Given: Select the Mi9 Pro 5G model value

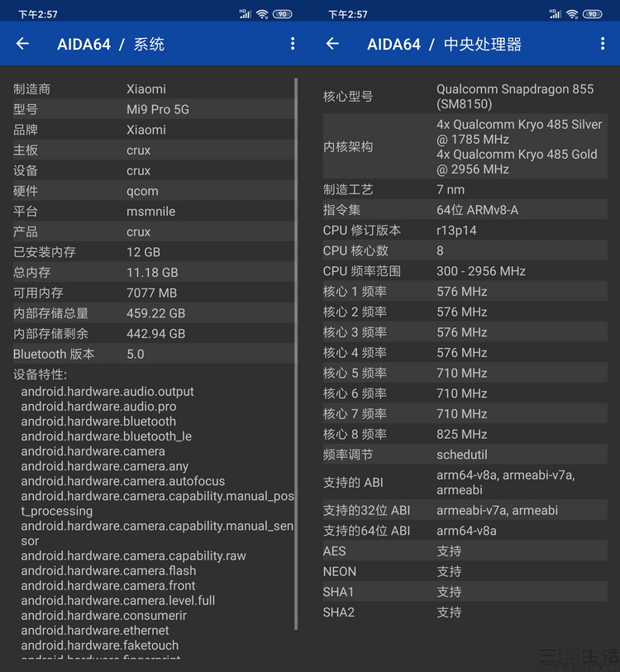Looking at the screenshot, I should (x=158, y=109).
